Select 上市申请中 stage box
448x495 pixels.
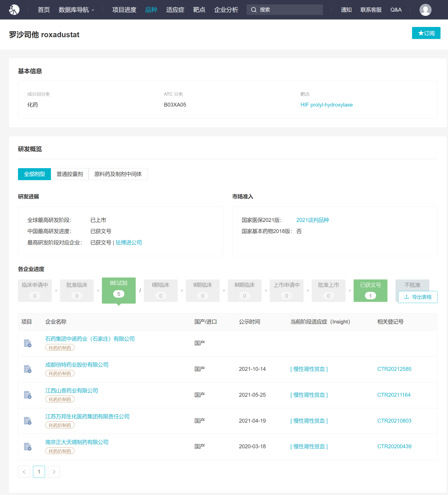click(287, 290)
